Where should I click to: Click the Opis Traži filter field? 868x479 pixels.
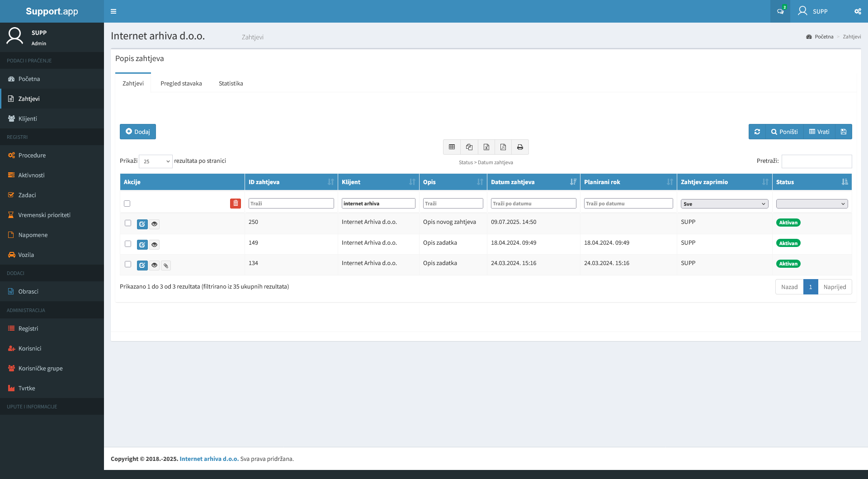[453, 204]
